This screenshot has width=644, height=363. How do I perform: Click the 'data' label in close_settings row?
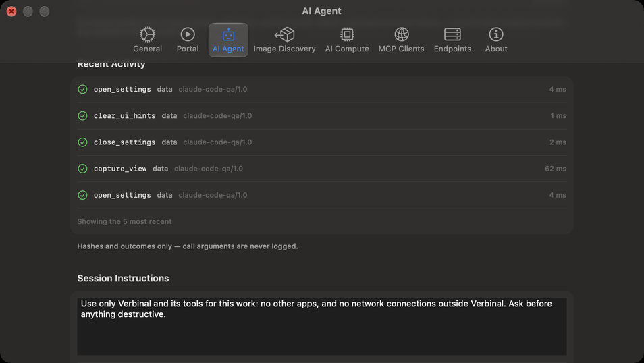tap(169, 142)
